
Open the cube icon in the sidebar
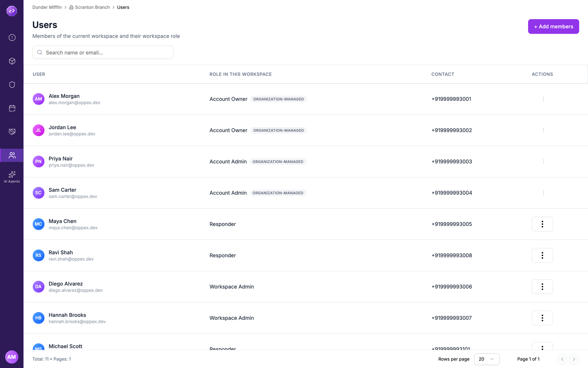[12, 61]
